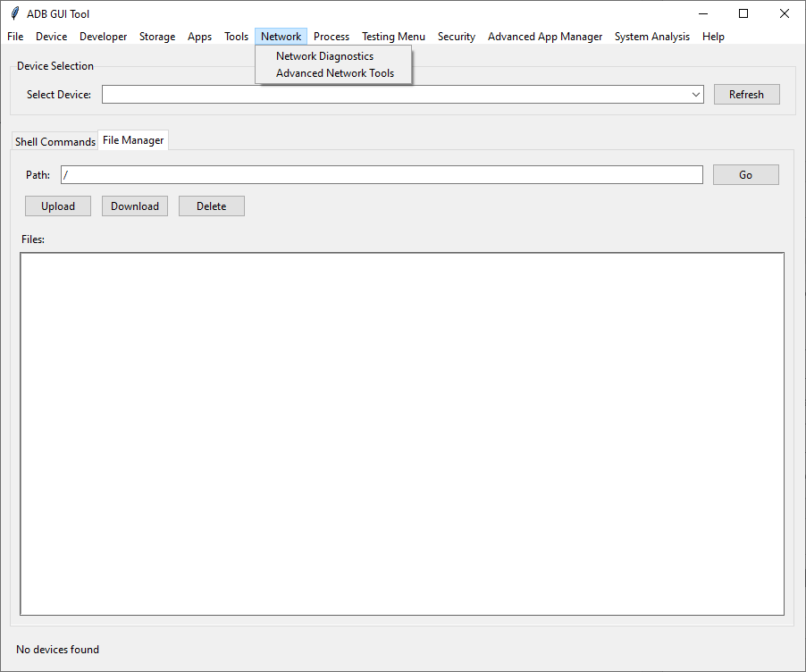Open the Storage menu
806x672 pixels.
[157, 37]
